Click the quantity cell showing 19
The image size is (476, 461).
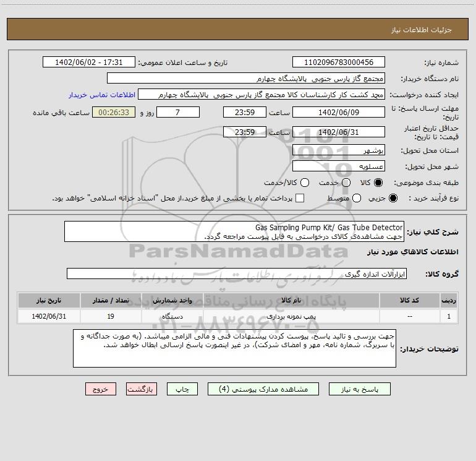[x=111, y=316]
